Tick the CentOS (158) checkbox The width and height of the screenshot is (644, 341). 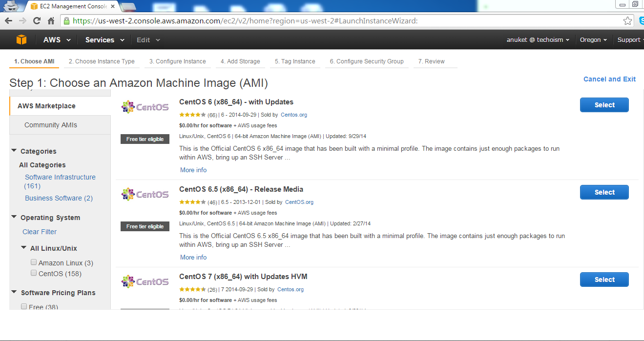tap(34, 273)
